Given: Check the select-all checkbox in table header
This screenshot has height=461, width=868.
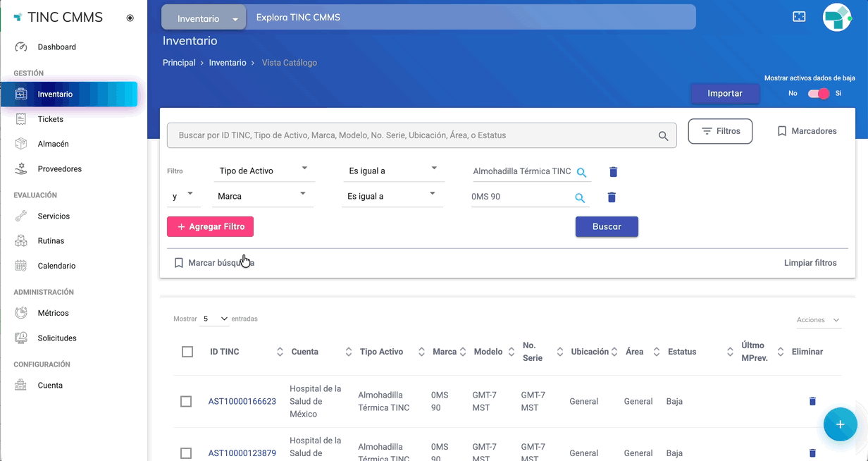Looking at the screenshot, I should [187, 352].
